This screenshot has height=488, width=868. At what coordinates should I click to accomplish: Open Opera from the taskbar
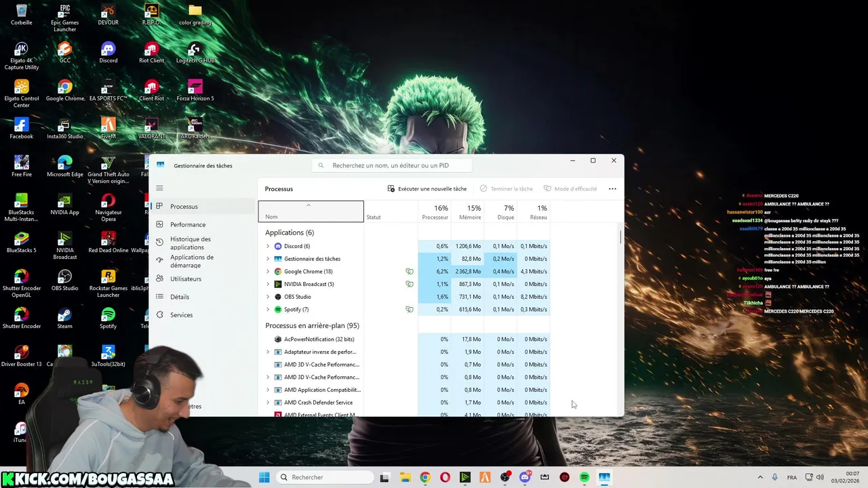pos(445,477)
